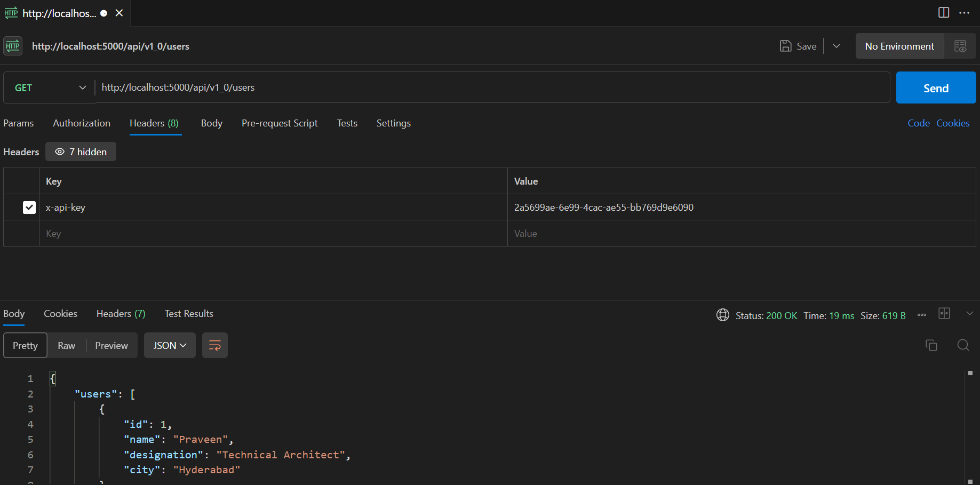
Task: Click the API key value 2a5699ae-6e99-4cac-ae55-bb769d9e6090
Action: [604, 208]
